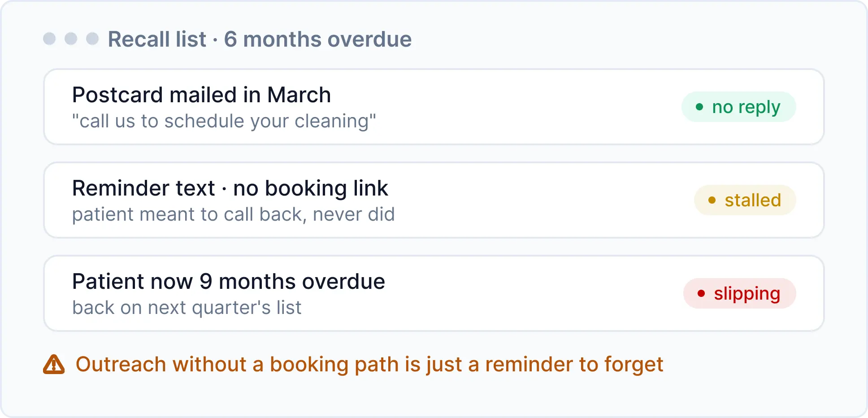Click the outreach without booking path warning text
Viewport: 868px width, 418px height.
369,364
